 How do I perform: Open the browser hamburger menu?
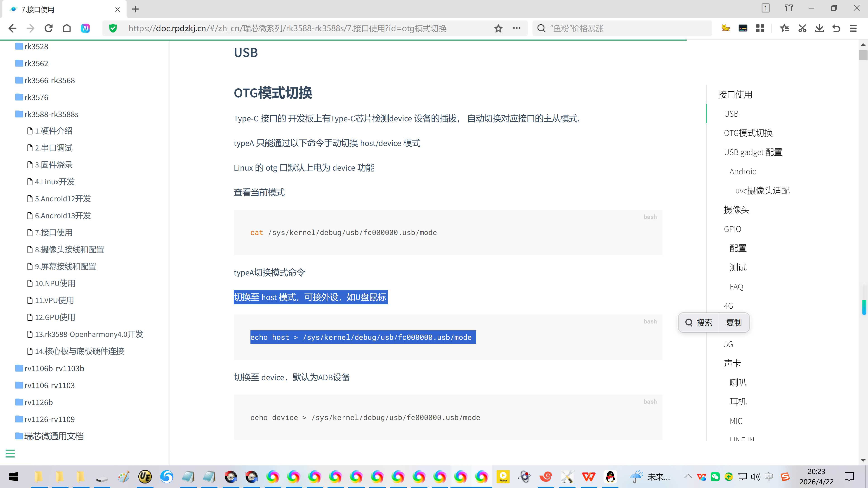tap(853, 28)
